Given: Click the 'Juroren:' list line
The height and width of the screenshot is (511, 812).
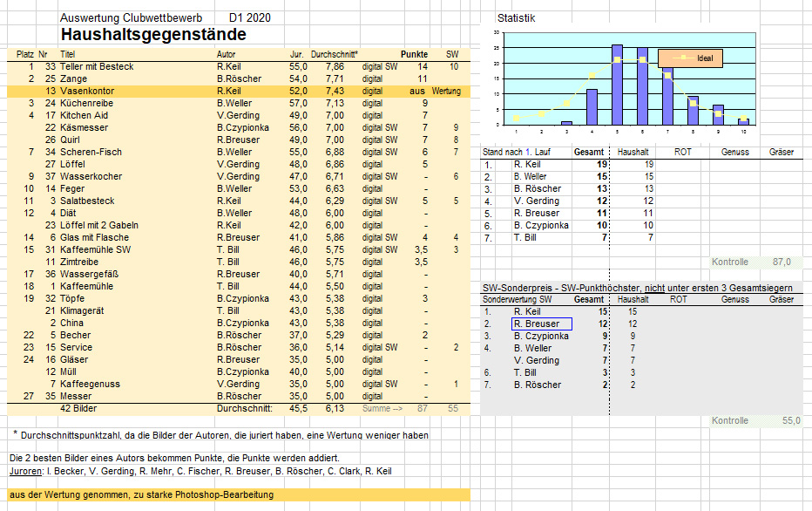Looking at the screenshot, I should pyautogui.click(x=200, y=471).
